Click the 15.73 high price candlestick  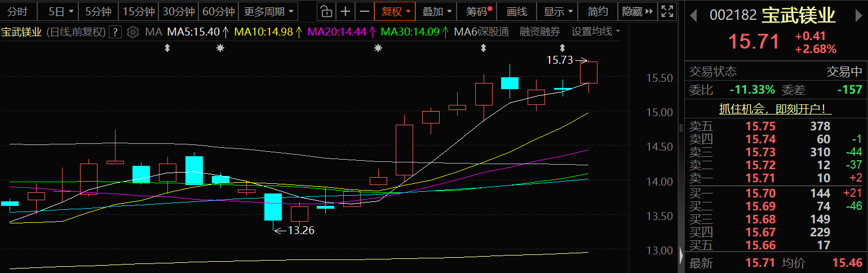pos(589,72)
